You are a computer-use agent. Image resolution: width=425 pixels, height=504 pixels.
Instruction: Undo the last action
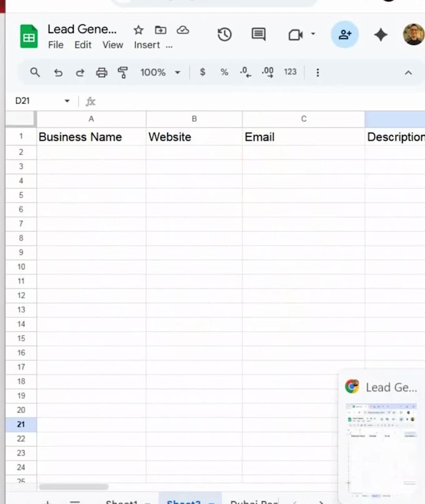58,73
